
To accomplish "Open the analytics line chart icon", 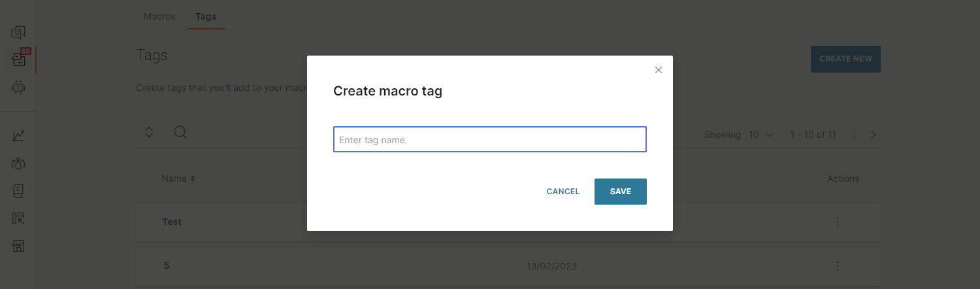I will click(18, 136).
